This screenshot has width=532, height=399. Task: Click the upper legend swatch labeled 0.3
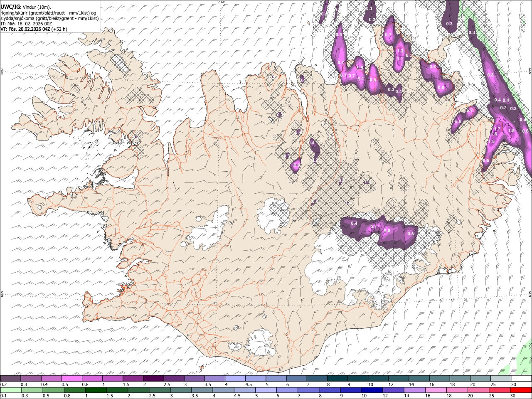tap(31, 378)
